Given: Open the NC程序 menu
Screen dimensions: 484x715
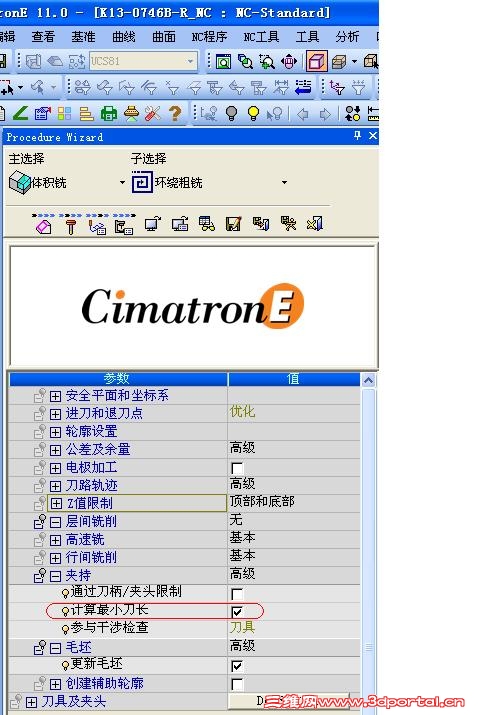Looking at the screenshot, I should (x=209, y=36).
